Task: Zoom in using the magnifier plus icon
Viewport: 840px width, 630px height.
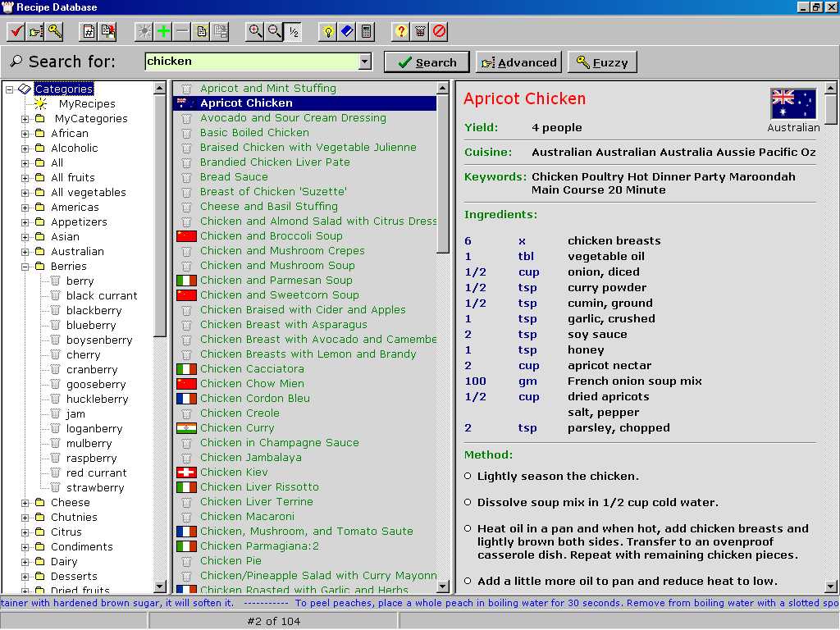Action: [x=255, y=31]
